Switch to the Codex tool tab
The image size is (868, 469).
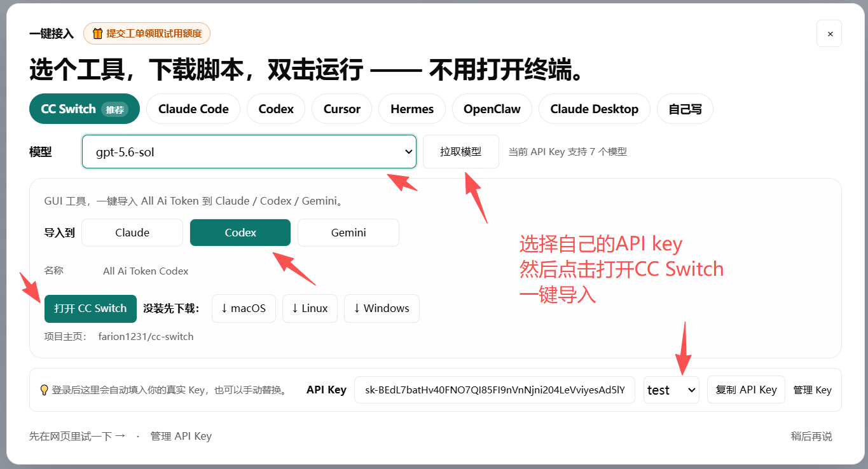tap(276, 109)
